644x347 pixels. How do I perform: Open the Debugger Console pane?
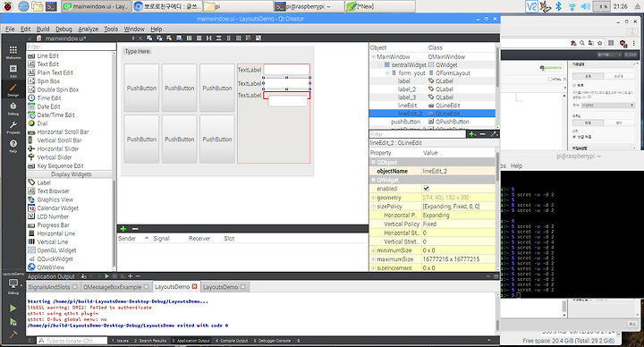click(x=272, y=341)
